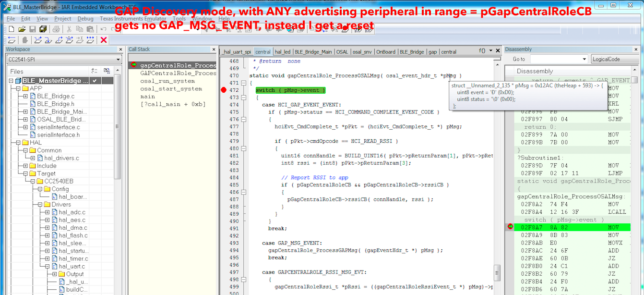Image resolution: width=644 pixels, height=295 pixels.
Task: Click the Step Into debug icon
Action: (x=48, y=40)
